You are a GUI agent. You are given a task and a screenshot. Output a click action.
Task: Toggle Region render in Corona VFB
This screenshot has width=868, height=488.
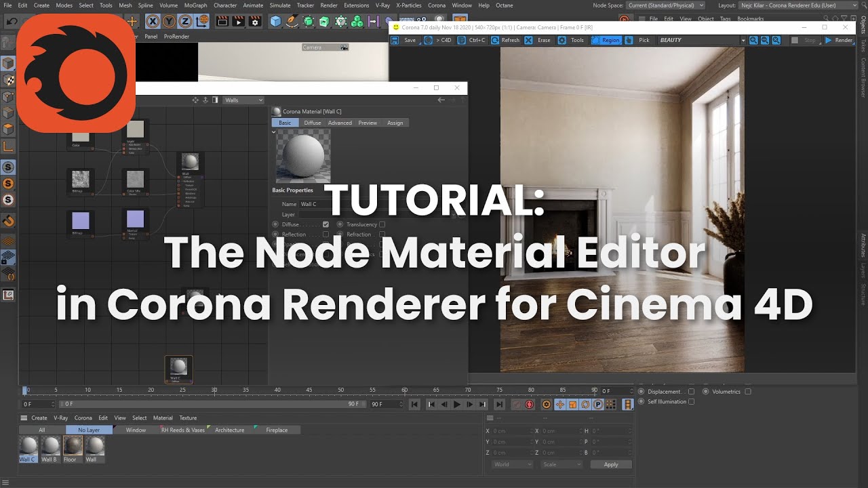pyautogui.click(x=606, y=40)
